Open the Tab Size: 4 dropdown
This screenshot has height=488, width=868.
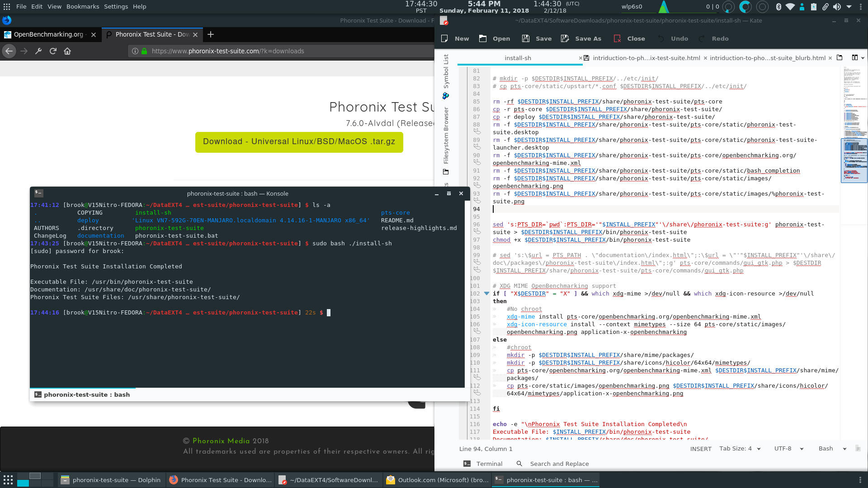click(740, 449)
